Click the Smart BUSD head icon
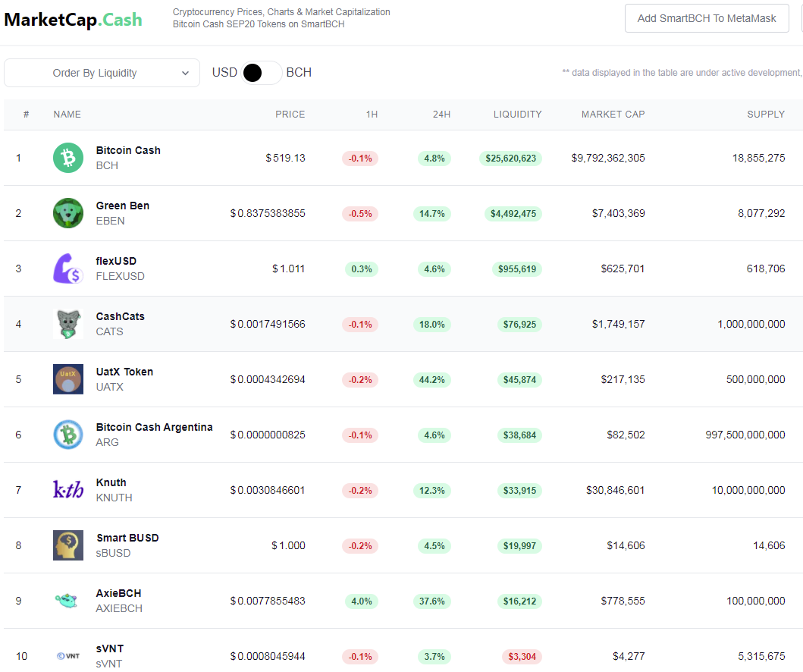This screenshot has width=803, height=672. 68,545
